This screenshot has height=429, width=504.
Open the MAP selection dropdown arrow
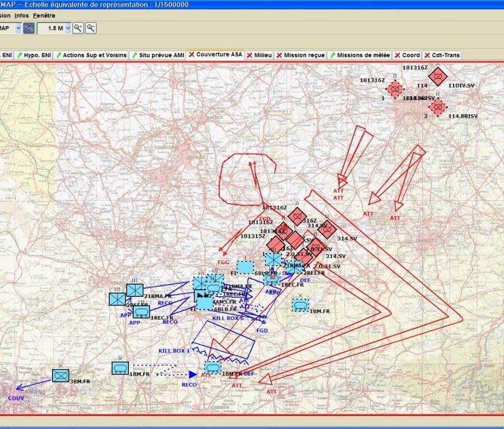18,28
